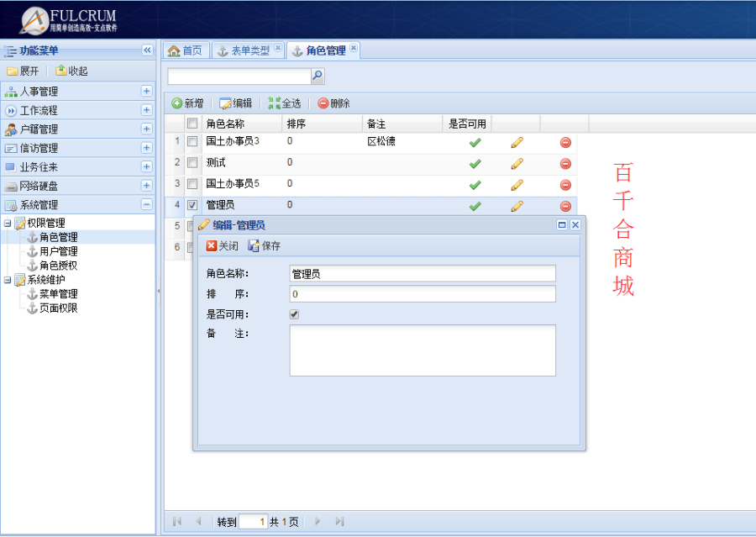The width and height of the screenshot is (756, 537).
Task: Collapse the 权限管理 tree node
Action: (x=8, y=223)
